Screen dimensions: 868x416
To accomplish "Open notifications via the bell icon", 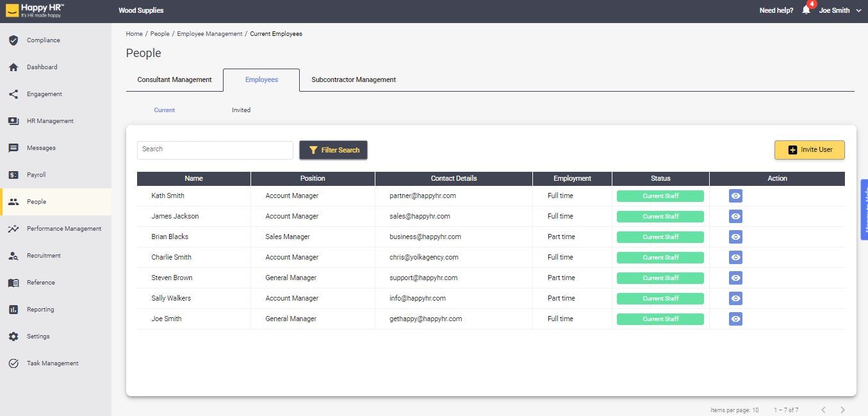I will (x=807, y=10).
